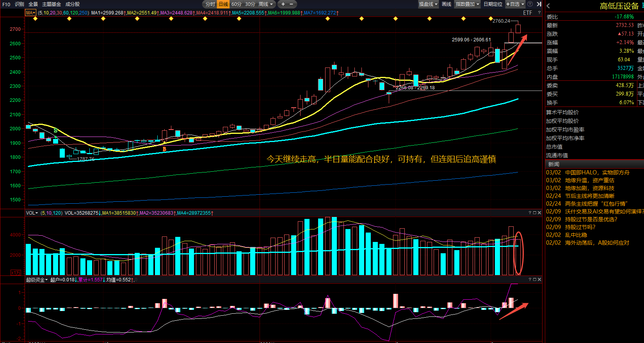Image resolution: width=644 pixels, height=343 pixels.
Task: Open the MA indicator dropdown
Action: 30,13
